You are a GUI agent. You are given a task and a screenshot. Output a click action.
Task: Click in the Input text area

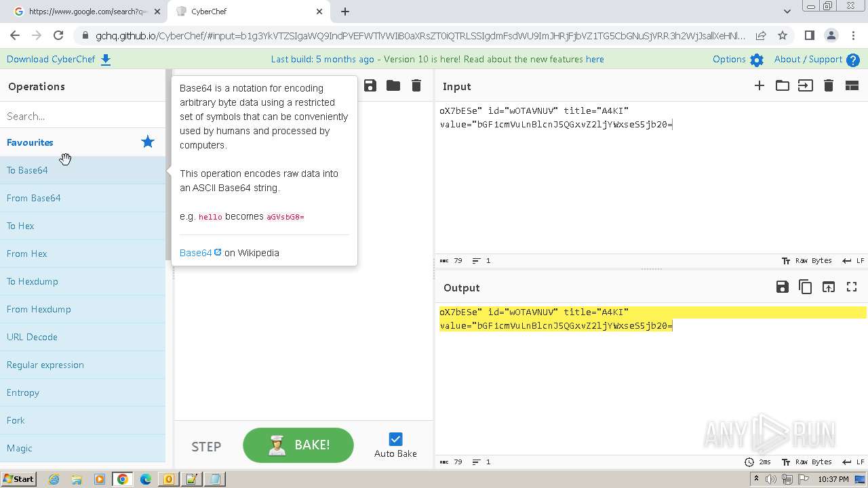click(651, 178)
